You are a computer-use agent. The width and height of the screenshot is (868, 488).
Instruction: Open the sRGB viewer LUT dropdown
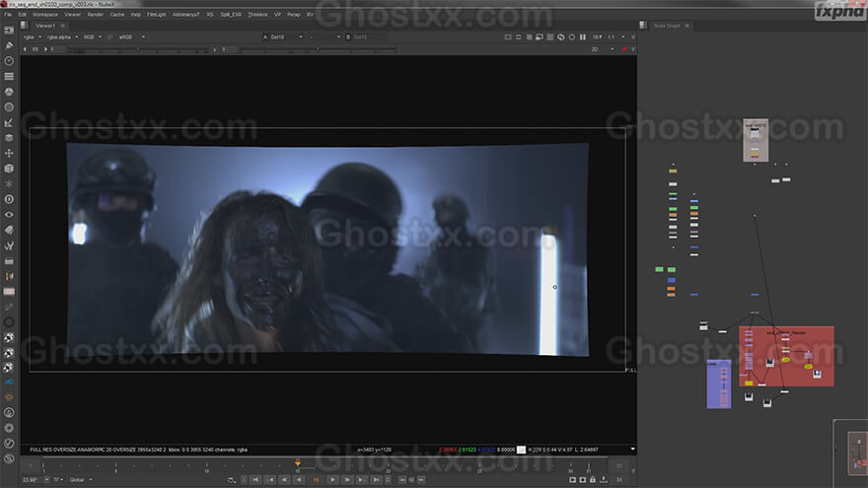click(131, 37)
